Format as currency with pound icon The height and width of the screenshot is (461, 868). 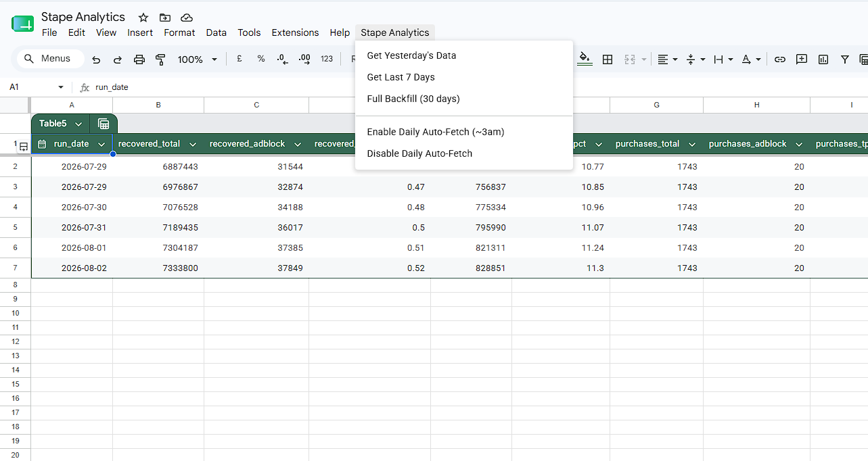click(239, 59)
